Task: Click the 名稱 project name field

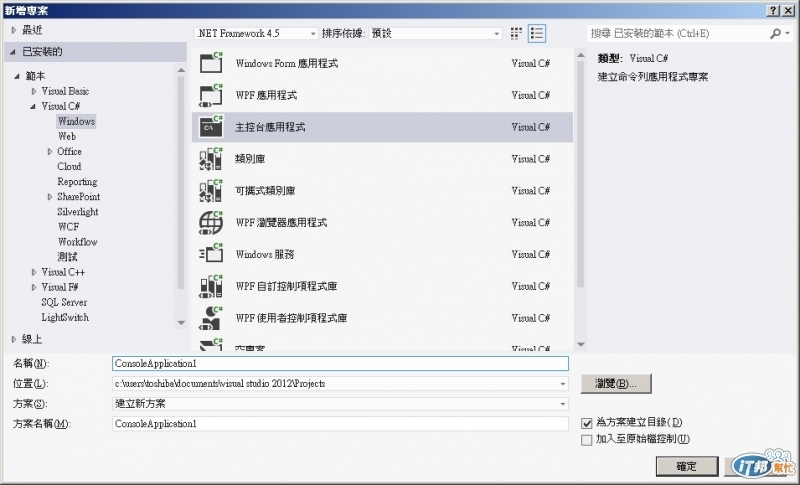Action: click(340, 364)
